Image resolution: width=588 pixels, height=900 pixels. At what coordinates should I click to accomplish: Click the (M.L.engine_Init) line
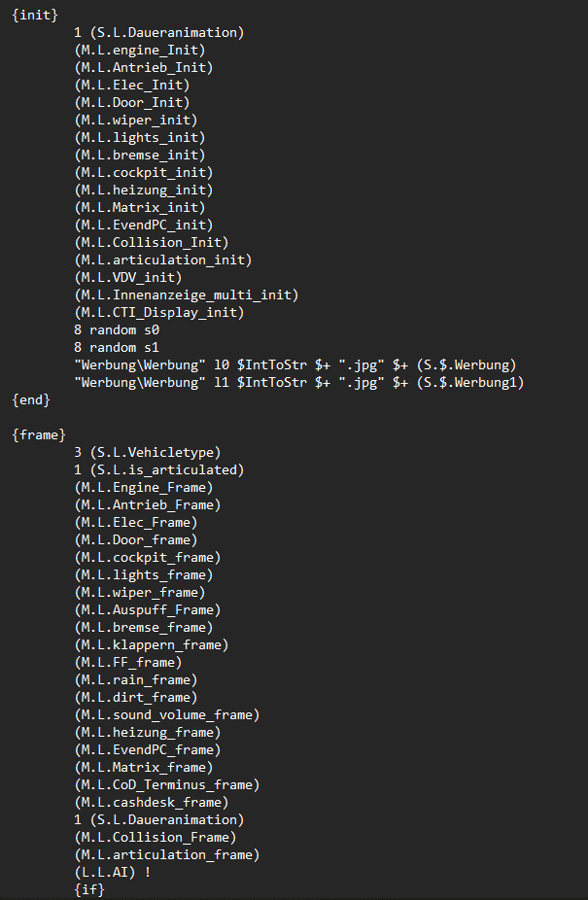(x=140, y=50)
